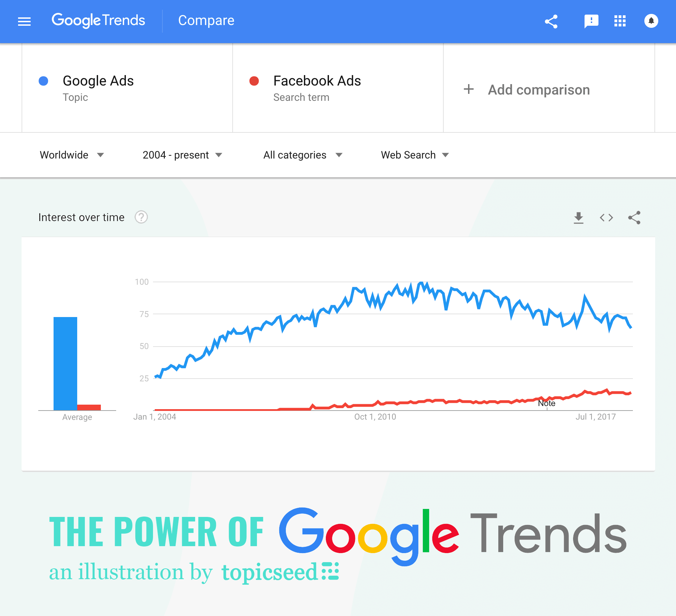
Task: Click the share icon in the header
Action: click(x=552, y=21)
